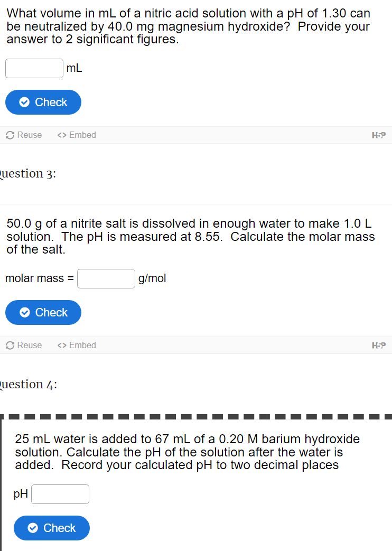Click the <> Embed icon under the first question
This screenshot has height=551, width=392.
point(62,135)
